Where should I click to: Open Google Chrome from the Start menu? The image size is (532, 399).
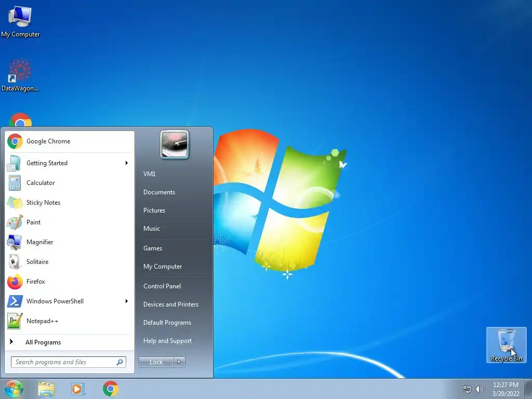click(69, 141)
